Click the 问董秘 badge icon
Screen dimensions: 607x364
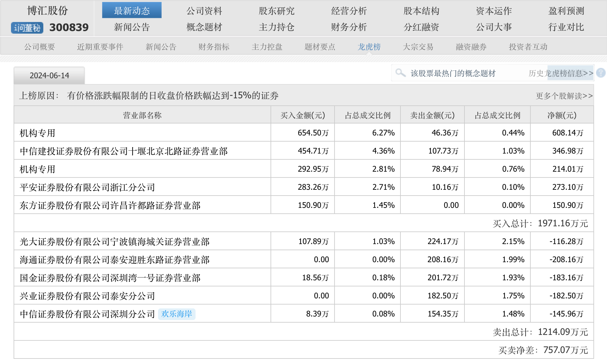click(27, 28)
